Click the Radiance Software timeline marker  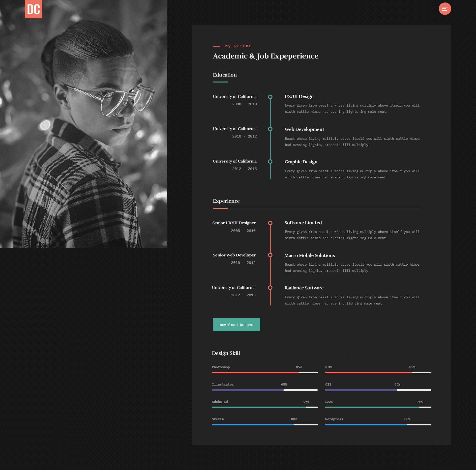click(270, 288)
